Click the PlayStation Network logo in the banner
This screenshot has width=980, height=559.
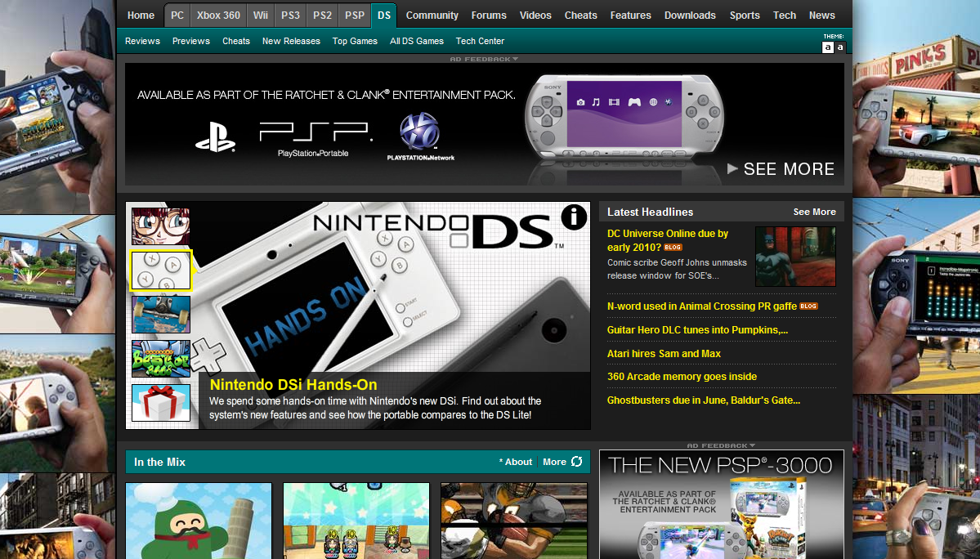tap(420, 137)
